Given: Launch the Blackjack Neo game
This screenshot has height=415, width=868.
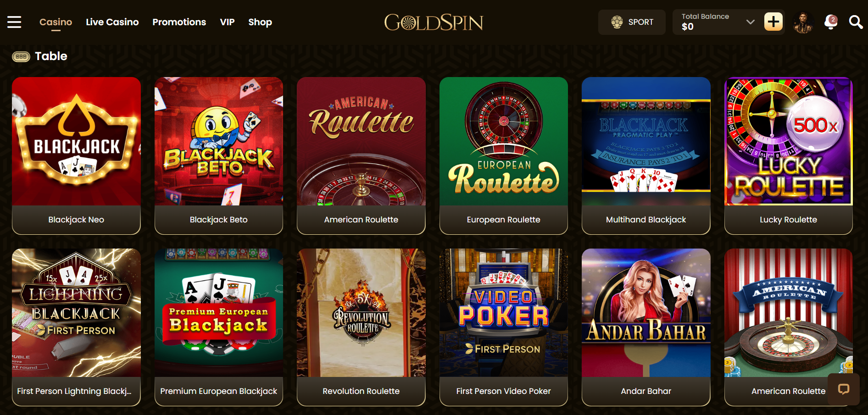Looking at the screenshot, I should [x=76, y=155].
